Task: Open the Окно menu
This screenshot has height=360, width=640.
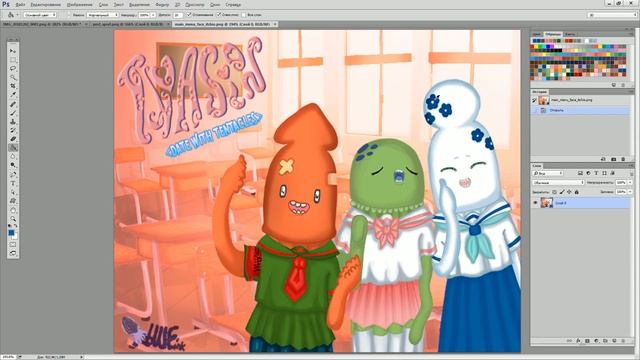Action: [x=215, y=4]
